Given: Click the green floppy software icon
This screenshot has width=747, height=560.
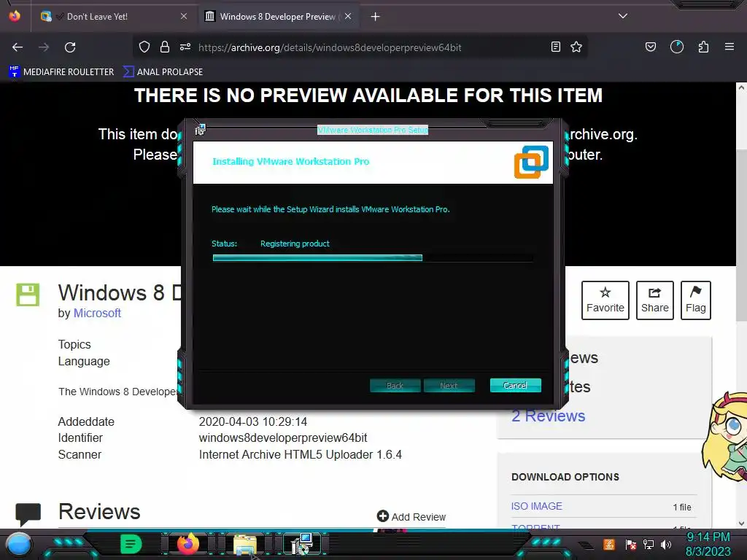Looking at the screenshot, I should coord(28,295).
